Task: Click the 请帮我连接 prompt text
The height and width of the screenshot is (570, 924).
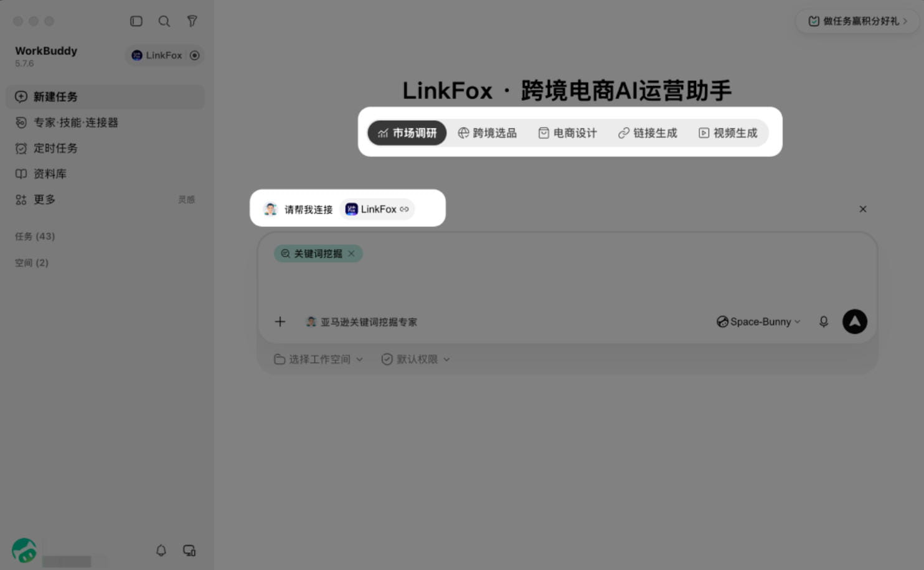Action: [308, 210]
